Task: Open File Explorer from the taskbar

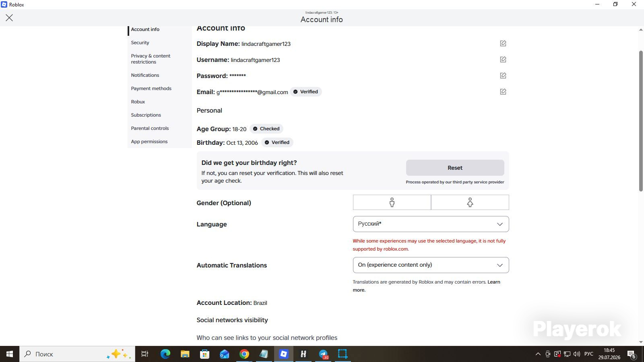Action: click(x=185, y=354)
